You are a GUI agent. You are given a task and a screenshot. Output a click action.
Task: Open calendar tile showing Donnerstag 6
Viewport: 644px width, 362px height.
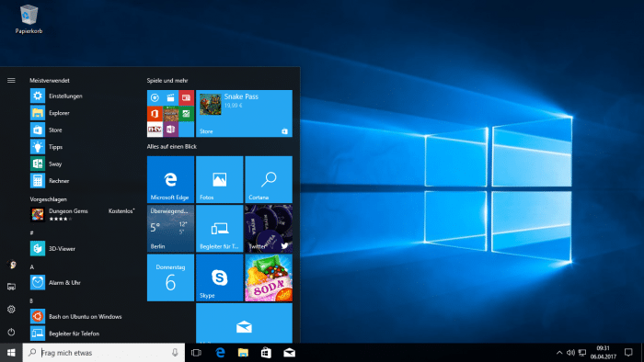(170, 277)
